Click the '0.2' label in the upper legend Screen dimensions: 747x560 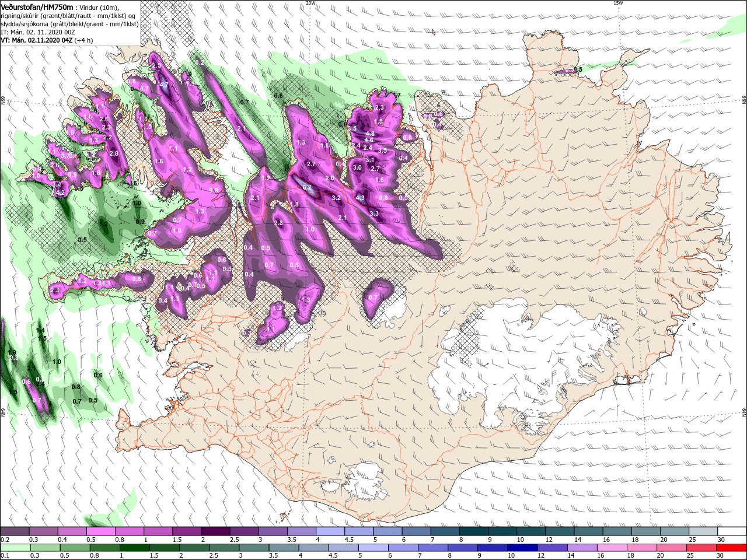(x=5, y=540)
